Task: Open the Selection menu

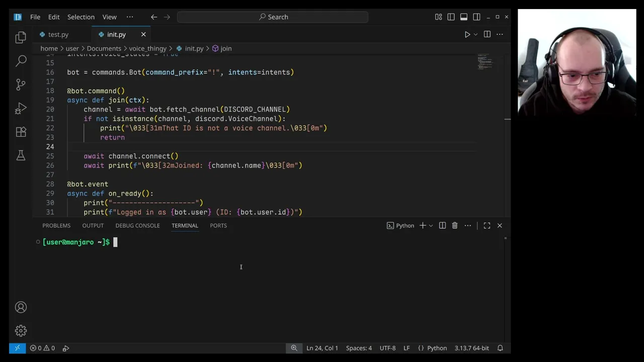Action: point(81,17)
